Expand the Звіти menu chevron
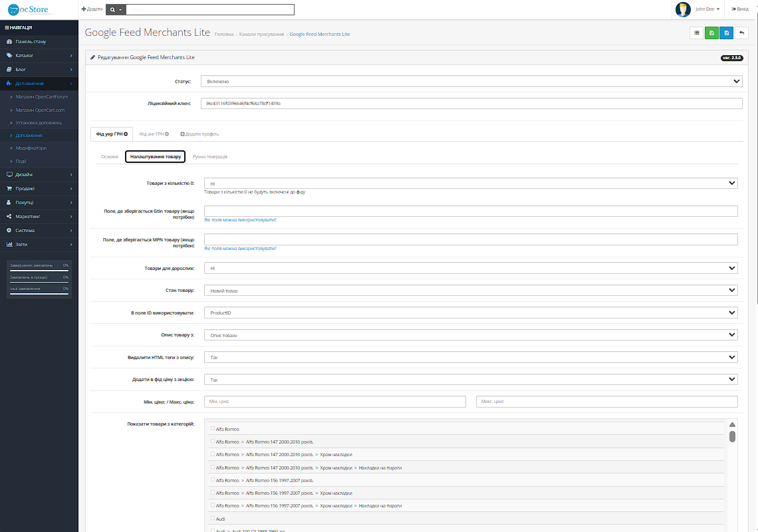 (x=71, y=244)
